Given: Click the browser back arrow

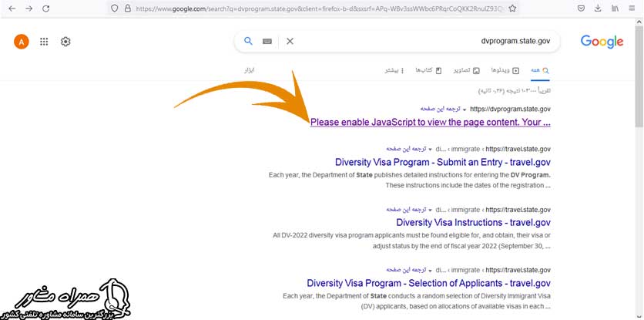Looking at the screenshot, I should (12, 8).
